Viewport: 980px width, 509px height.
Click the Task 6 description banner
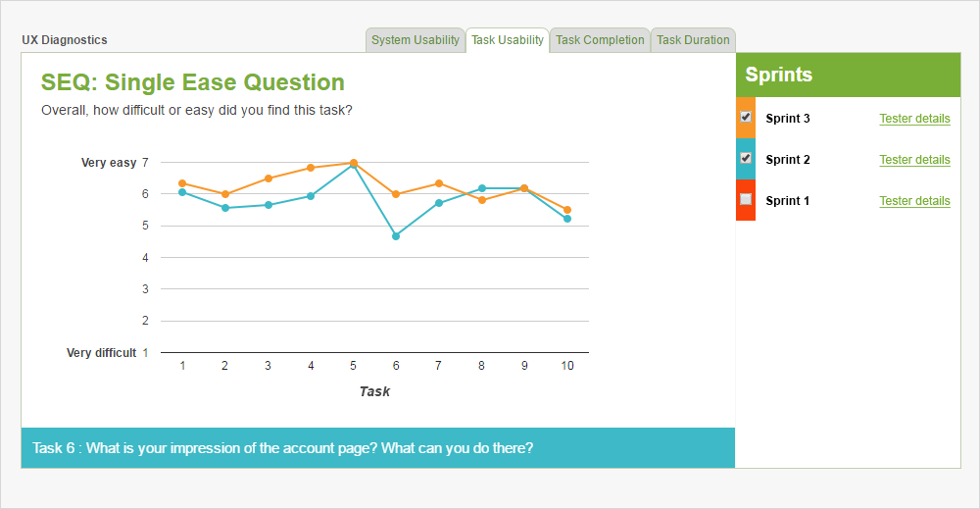pos(378,448)
